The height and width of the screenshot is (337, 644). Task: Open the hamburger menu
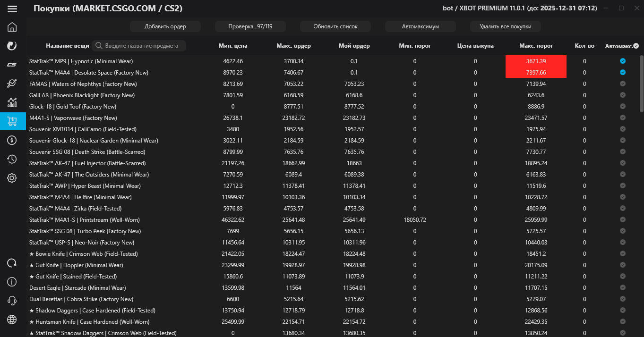click(12, 8)
